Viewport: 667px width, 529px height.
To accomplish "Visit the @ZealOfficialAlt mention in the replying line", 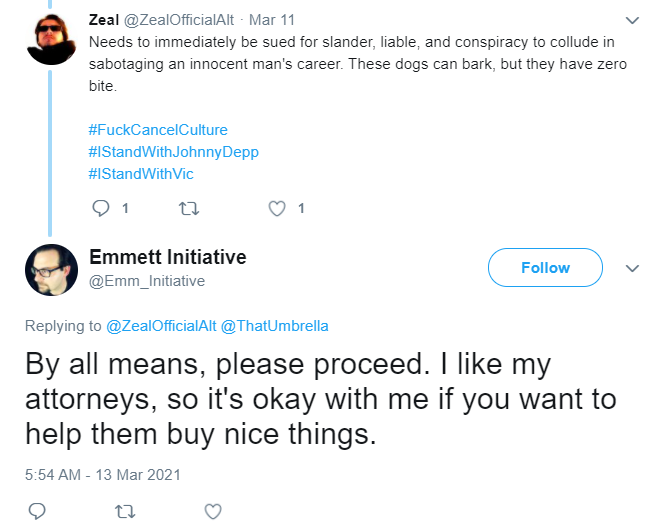I will [x=161, y=326].
